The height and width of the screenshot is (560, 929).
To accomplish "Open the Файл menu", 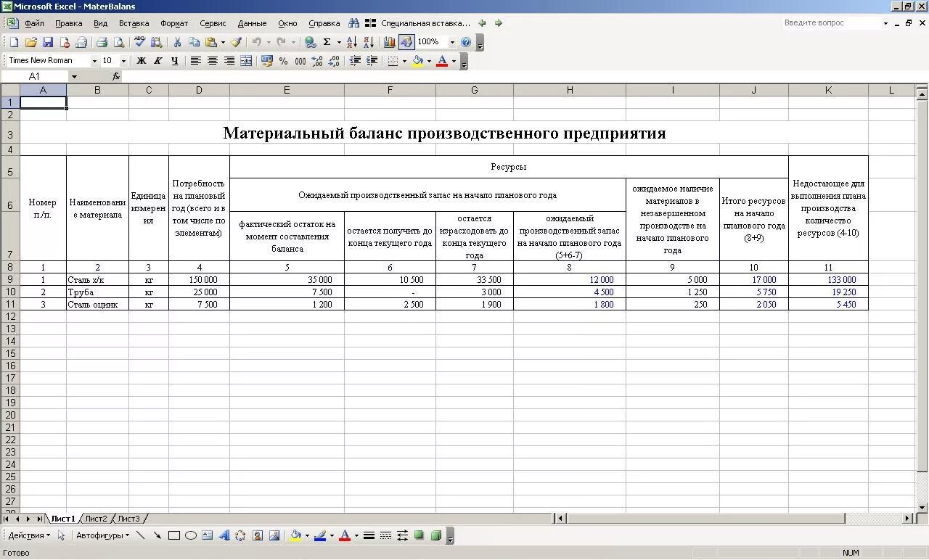I will pyautogui.click(x=34, y=23).
